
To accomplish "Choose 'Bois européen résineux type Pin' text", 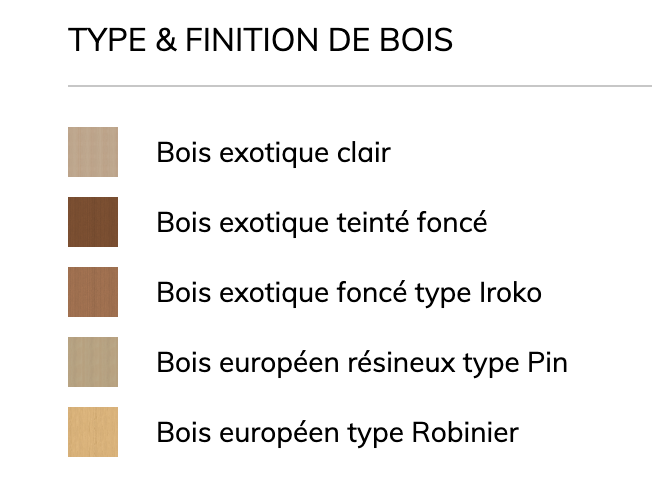I will coord(362,363).
